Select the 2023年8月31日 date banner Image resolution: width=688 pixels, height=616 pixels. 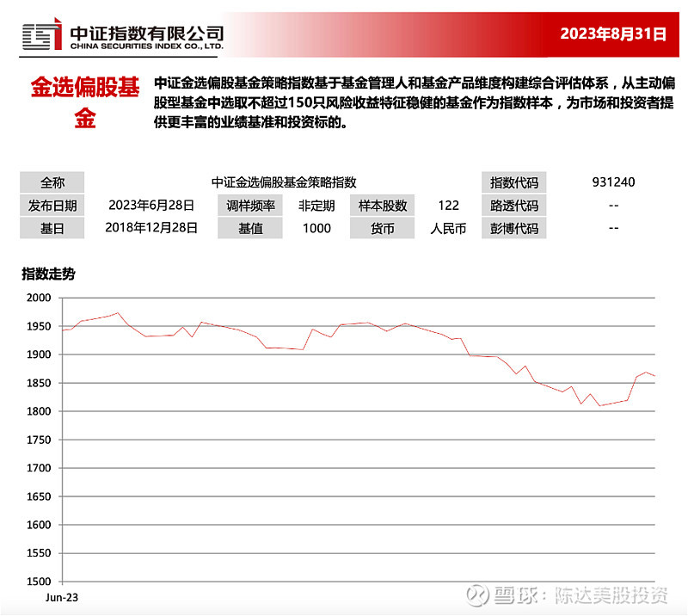tap(613, 34)
